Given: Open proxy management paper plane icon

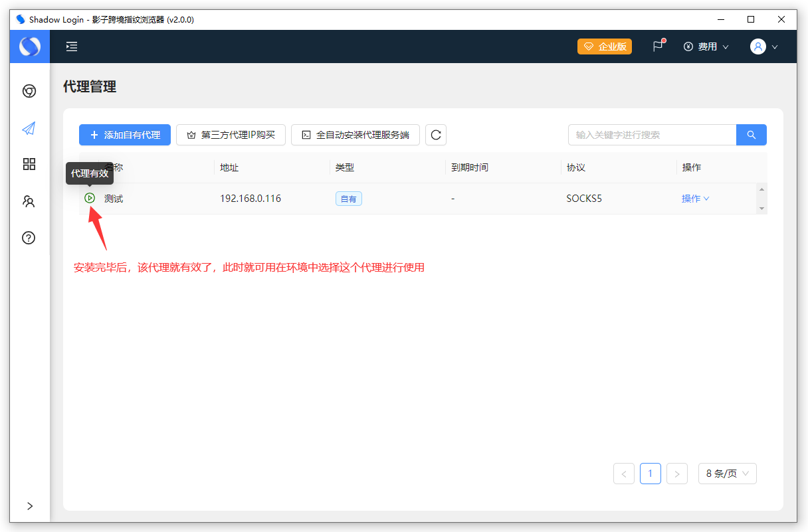Looking at the screenshot, I should click(29, 128).
